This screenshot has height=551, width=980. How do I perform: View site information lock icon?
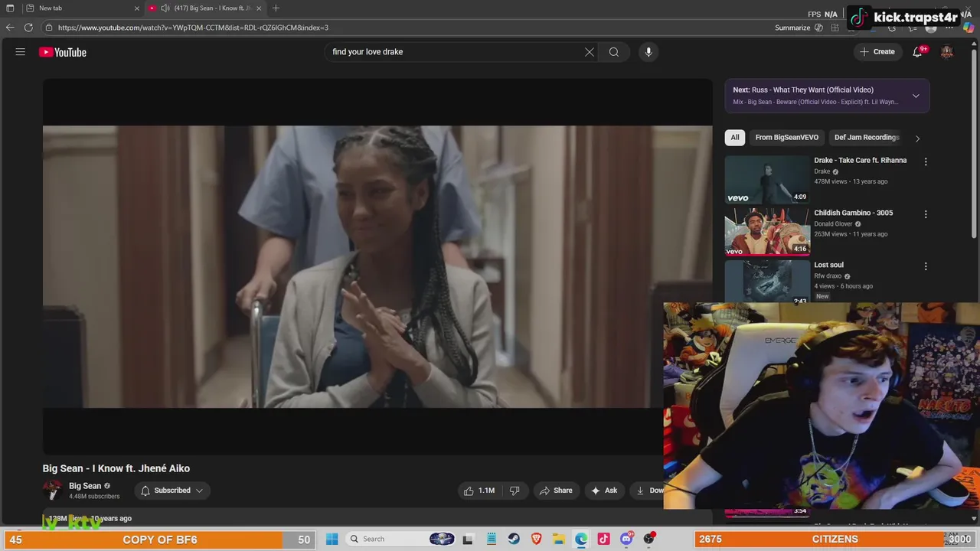pos(49,28)
